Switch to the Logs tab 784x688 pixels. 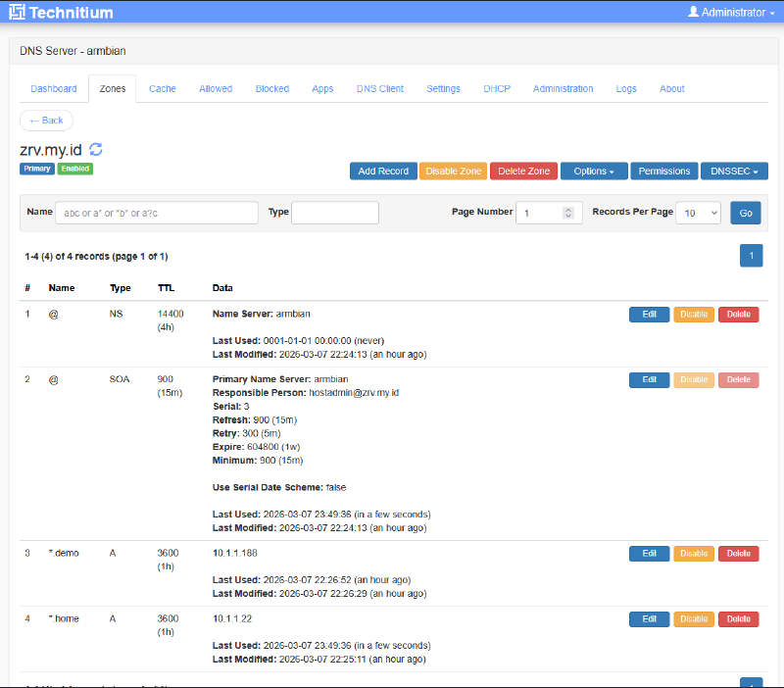tap(626, 88)
